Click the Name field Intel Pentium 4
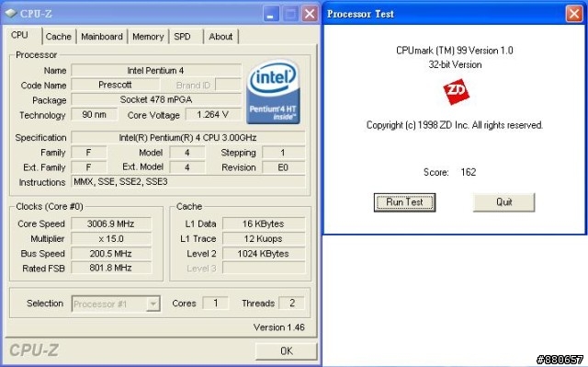 pyautogui.click(x=156, y=71)
